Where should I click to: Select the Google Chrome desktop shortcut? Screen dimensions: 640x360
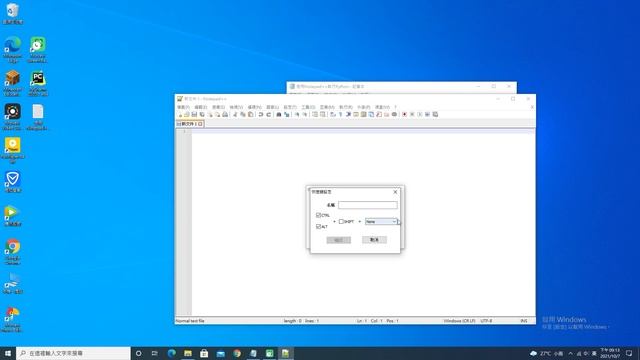click(13, 252)
